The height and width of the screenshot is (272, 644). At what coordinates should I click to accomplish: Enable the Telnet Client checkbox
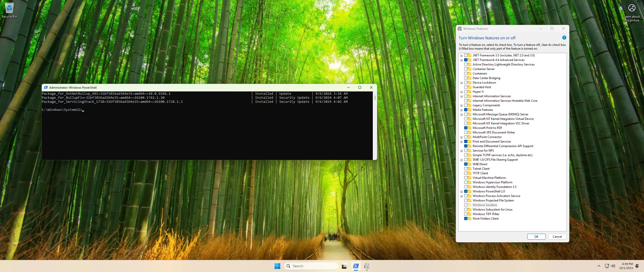coord(466,169)
